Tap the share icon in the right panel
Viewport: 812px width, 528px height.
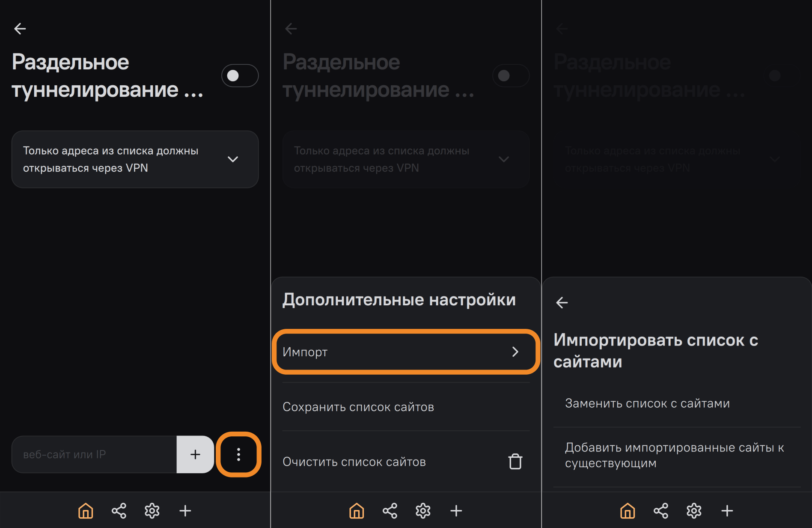coord(661,511)
